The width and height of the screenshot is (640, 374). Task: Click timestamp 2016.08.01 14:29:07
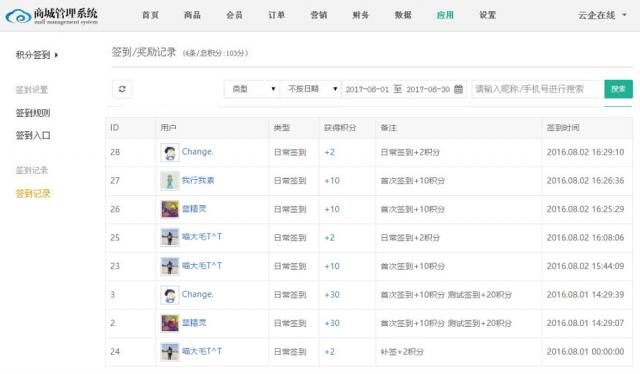[x=585, y=323]
